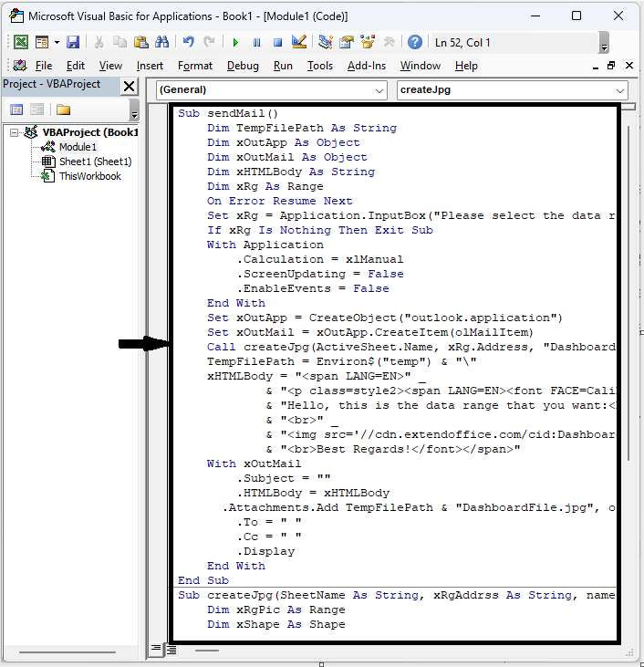Switch to Full Module View at bottom left
Viewport: 644px width, 667px height.
(x=171, y=650)
